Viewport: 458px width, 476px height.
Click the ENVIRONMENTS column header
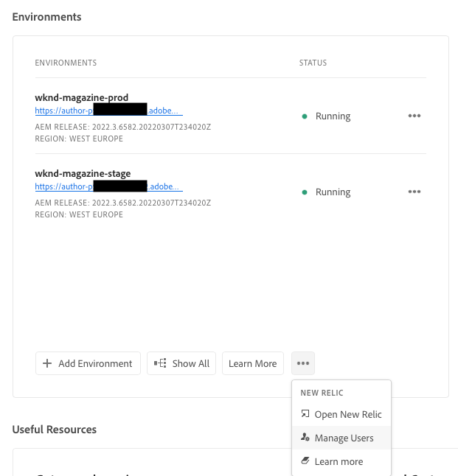pyautogui.click(x=66, y=63)
